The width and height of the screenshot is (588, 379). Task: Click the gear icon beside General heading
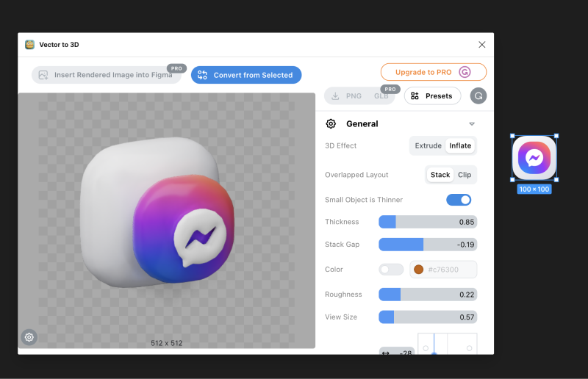click(331, 124)
